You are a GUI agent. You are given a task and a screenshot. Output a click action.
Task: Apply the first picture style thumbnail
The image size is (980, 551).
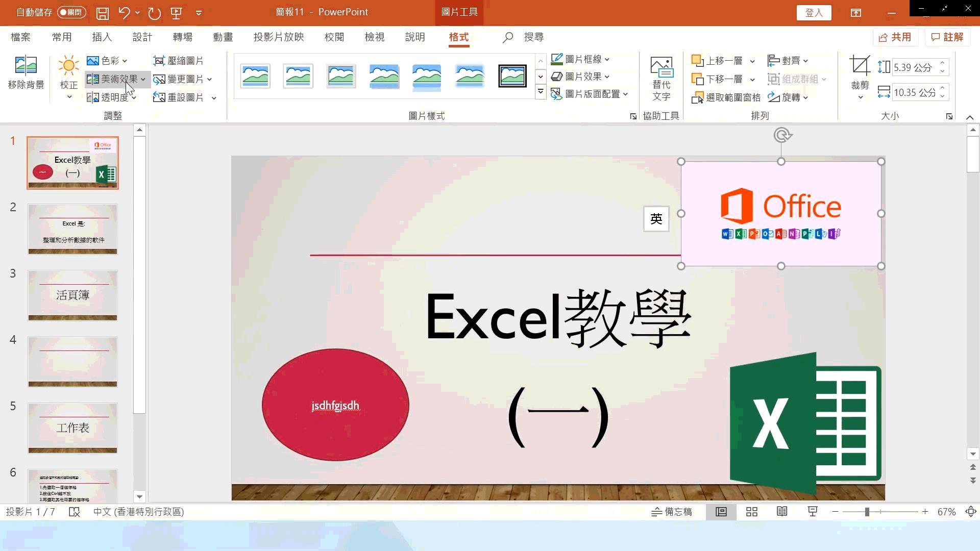pyautogui.click(x=255, y=76)
